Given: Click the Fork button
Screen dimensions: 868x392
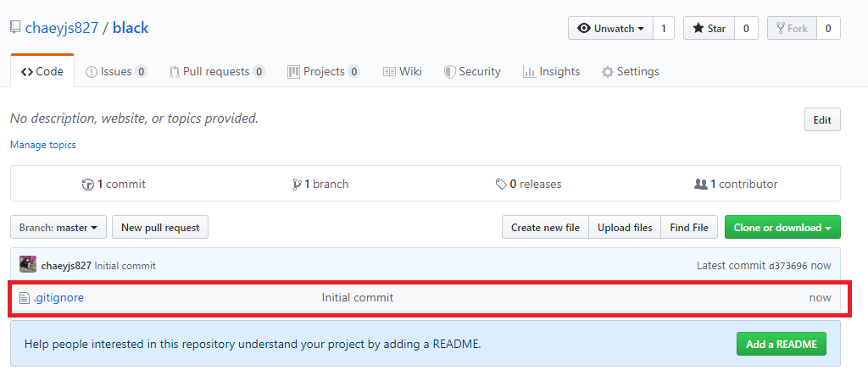Looking at the screenshot, I should 792,28.
